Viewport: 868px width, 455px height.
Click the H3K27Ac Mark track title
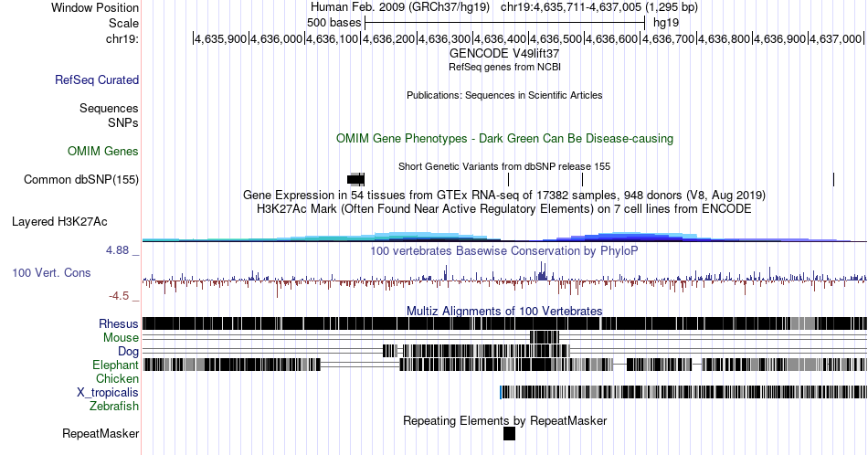coord(504,208)
